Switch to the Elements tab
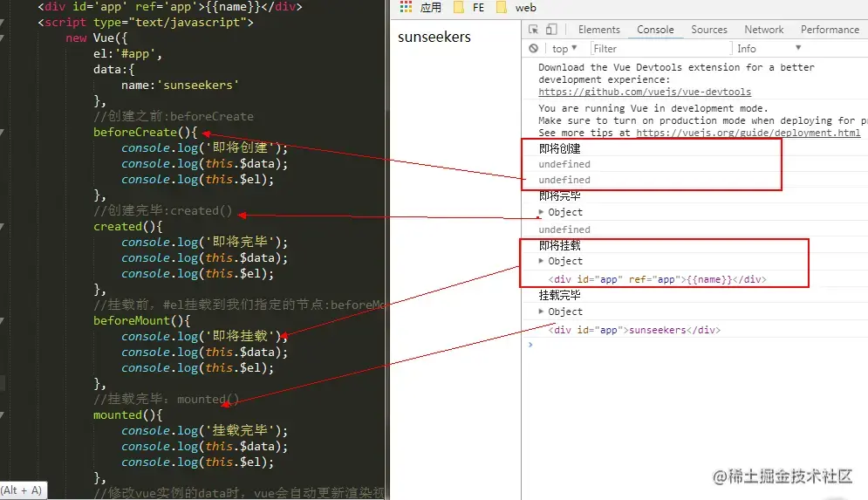 599,30
